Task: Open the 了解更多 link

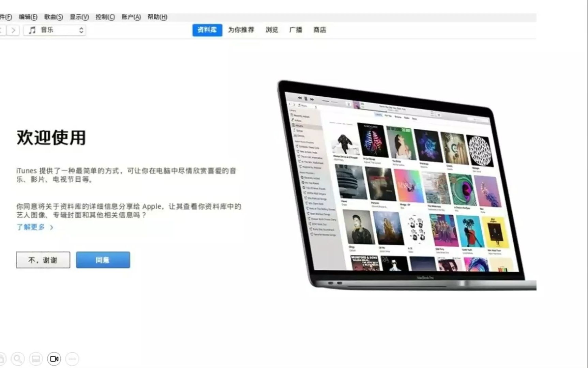Action: click(x=31, y=227)
